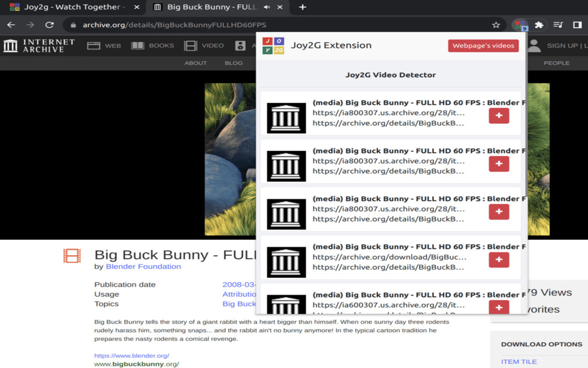Viewport: 588px width, 368px height.
Task: Go back to the previous page
Action: click(x=11, y=25)
